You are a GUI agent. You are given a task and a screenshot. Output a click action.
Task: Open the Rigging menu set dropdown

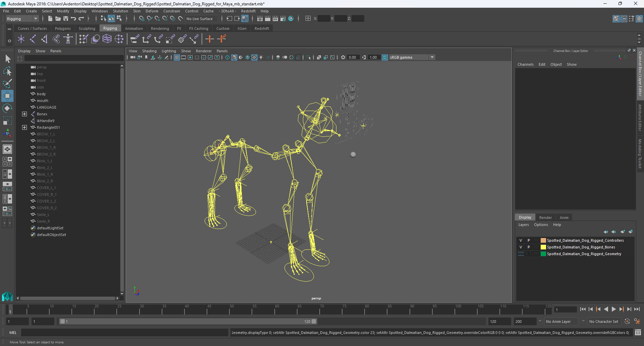(22, 19)
